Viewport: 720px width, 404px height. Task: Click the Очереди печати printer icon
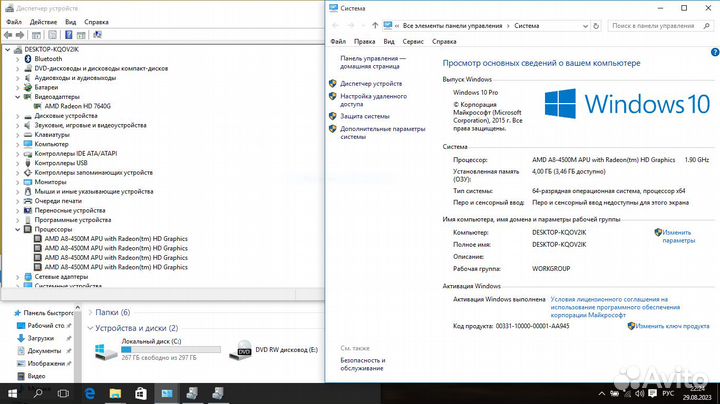[x=28, y=201]
